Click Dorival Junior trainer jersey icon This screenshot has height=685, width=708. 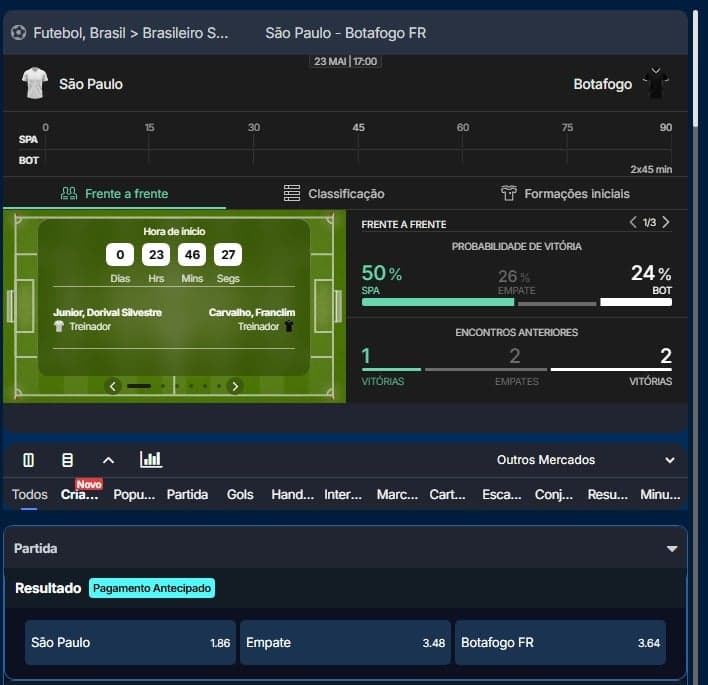pos(59,326)
